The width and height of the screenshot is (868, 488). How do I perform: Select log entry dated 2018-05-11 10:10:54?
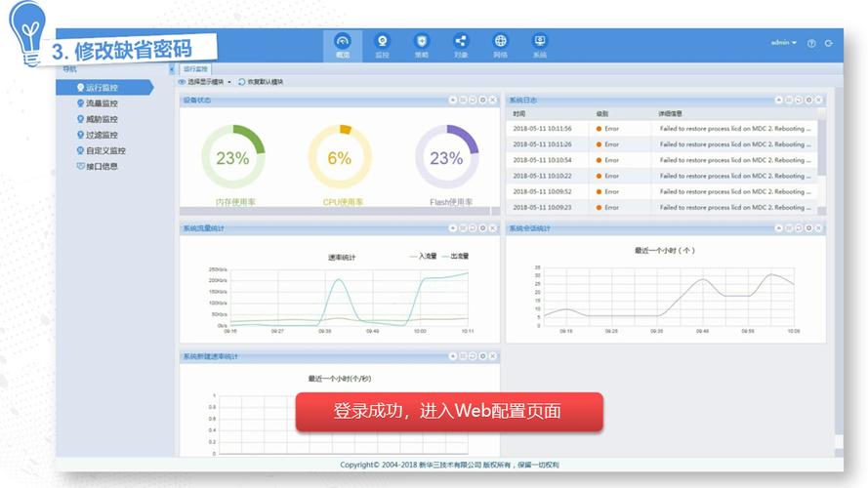[662, 160]
